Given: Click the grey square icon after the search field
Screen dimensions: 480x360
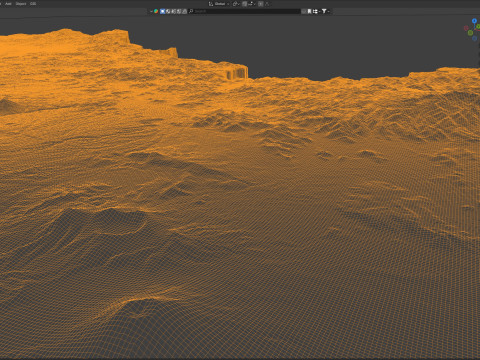Looking at the screenshot, I should click(304, 11).
